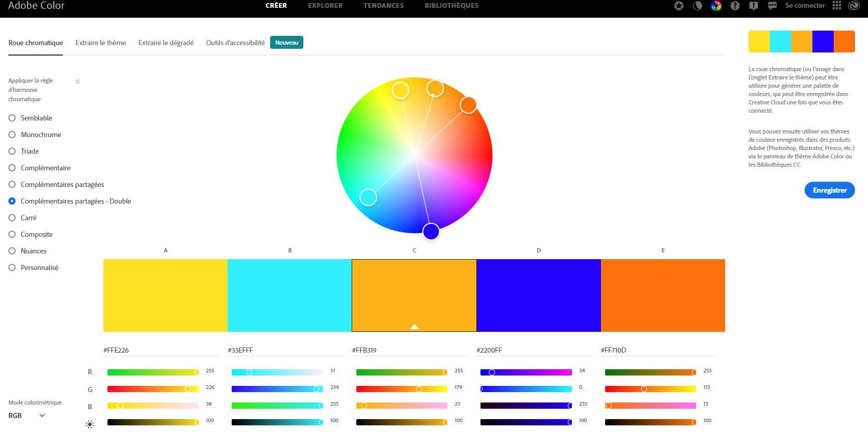Select the blue handle on the color wheel
This screenshot has width=868, height=443.
coord(431,231)
